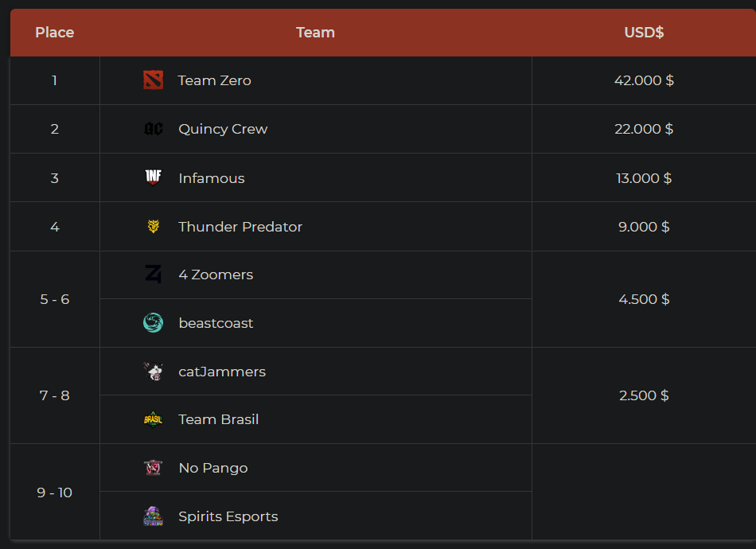
Task: Click the Thunder Predator logo icon
Action: point(154,227)
